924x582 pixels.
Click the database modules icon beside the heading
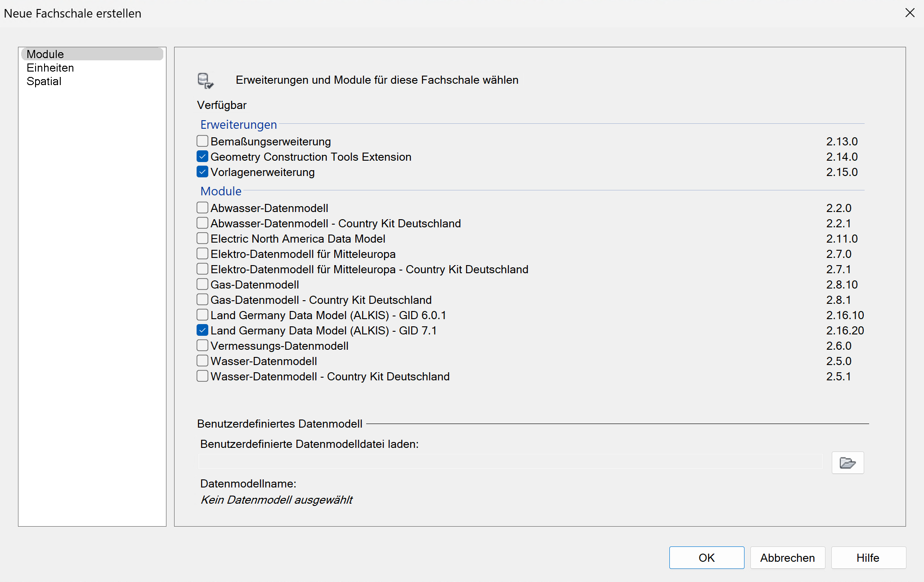pyautogui.click(x=206, y=81)
